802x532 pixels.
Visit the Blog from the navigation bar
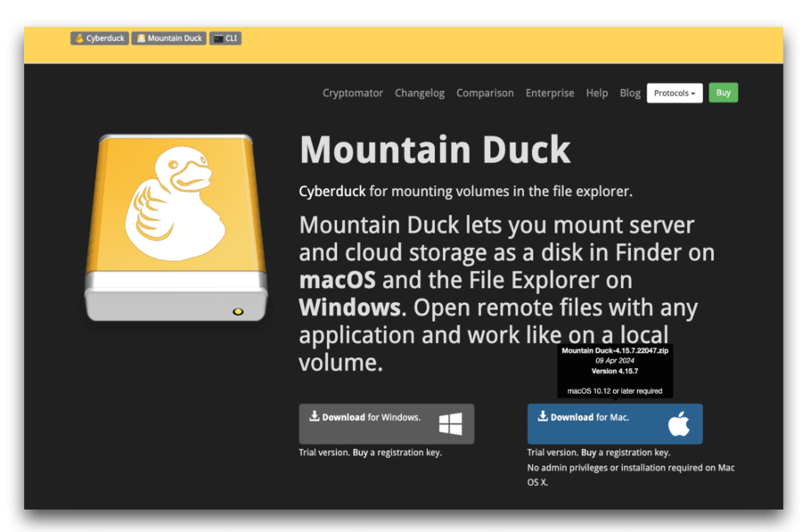pos(630,93)
